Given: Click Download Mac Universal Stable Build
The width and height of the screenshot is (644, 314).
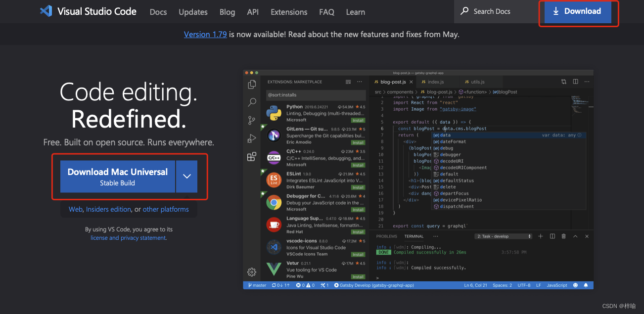Looking at the screenshot, I should point(118,176).
